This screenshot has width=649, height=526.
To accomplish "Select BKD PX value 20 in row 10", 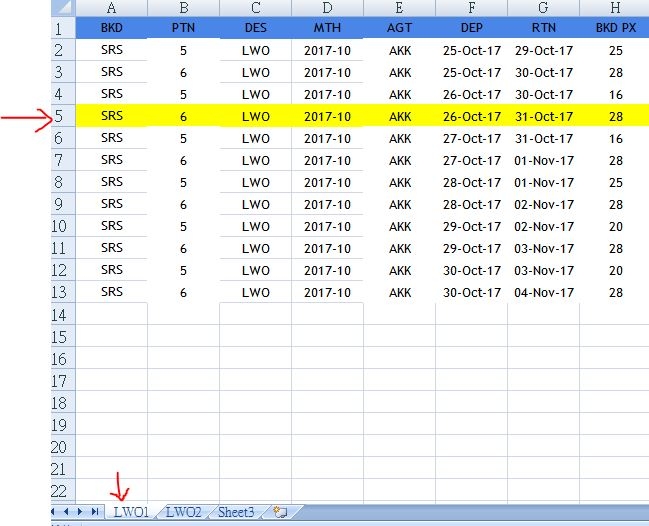I will pos(615,226).
